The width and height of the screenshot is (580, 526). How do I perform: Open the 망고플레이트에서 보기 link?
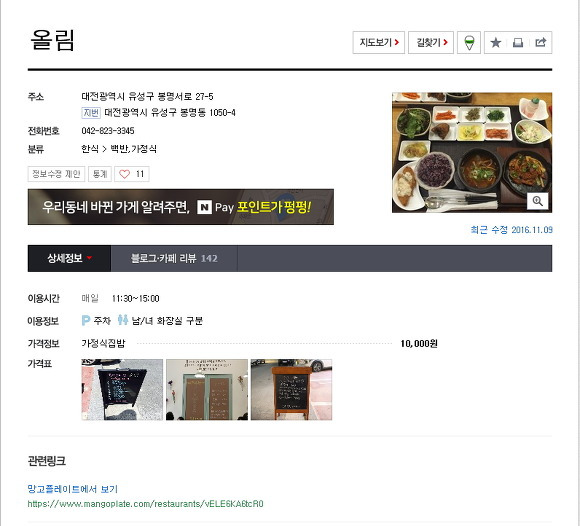point(72,489)
